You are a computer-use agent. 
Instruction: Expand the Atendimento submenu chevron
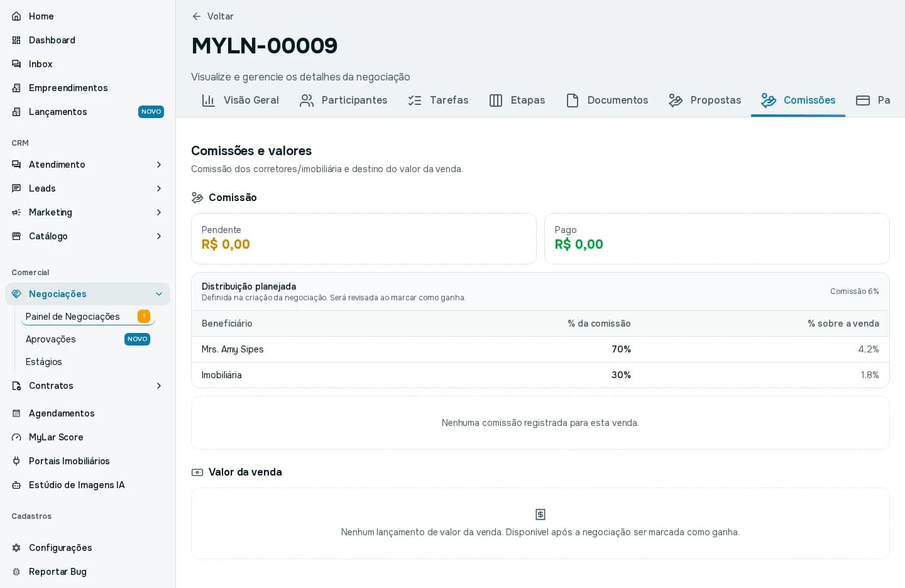tap(159, 165)
